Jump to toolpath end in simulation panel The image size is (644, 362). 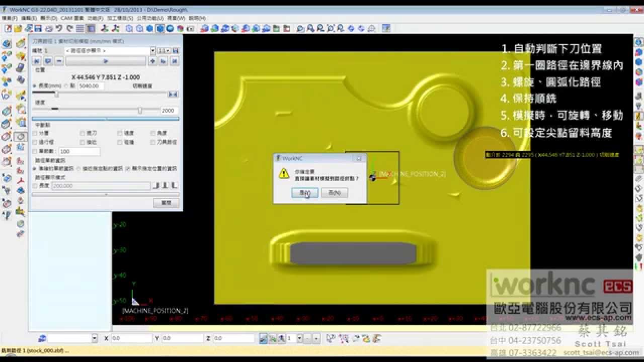coord(175,61)
